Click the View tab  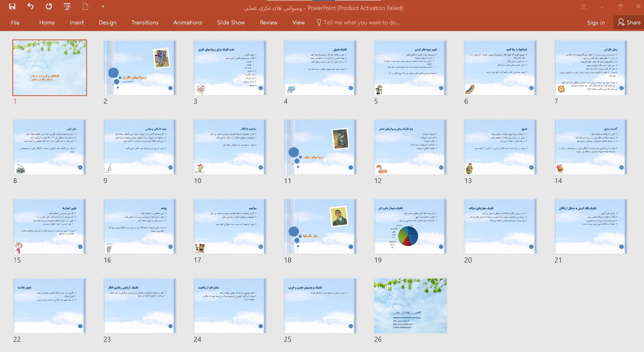coord(299,23)
